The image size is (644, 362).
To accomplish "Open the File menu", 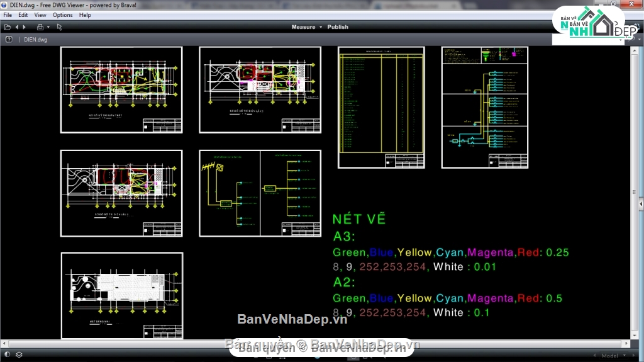I will (8, 15).
